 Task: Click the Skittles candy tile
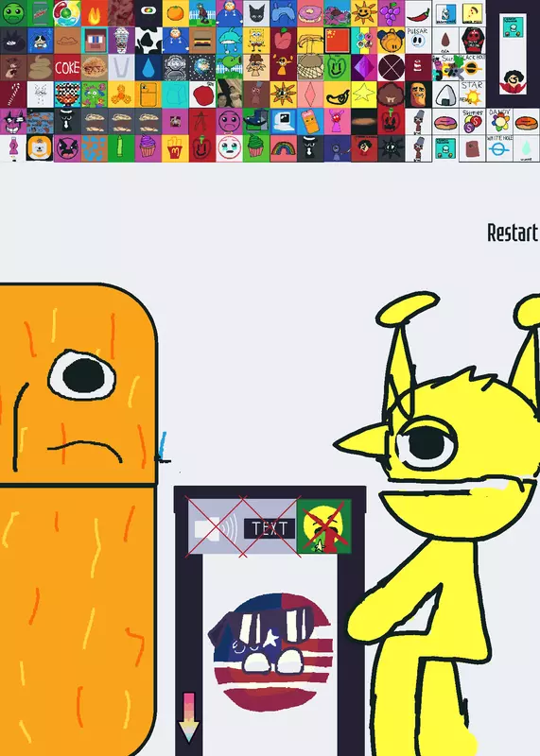[473, 122]
